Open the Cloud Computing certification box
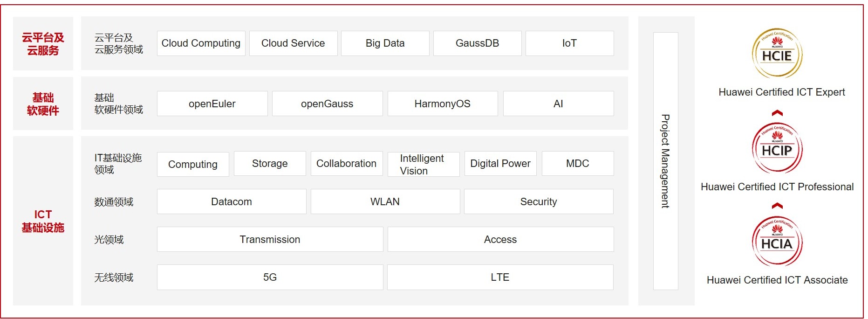 pyautogui.click(x=201, y=43)
